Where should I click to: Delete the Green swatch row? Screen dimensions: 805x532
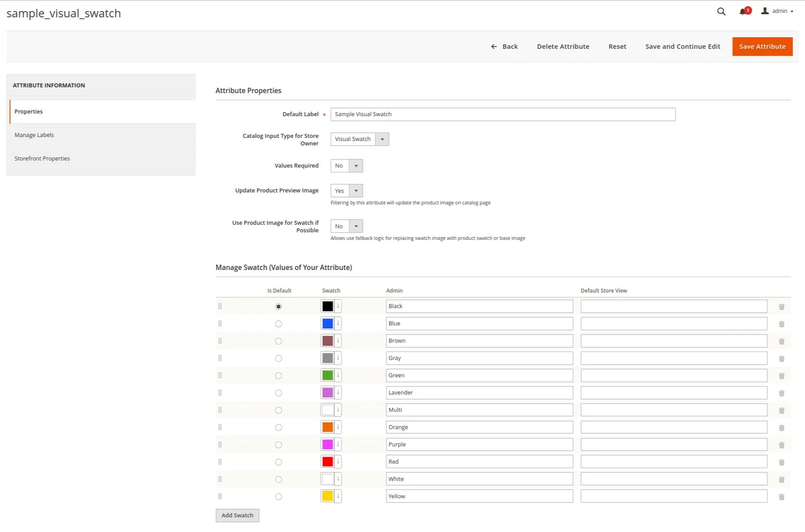click(x=781, y=376)
